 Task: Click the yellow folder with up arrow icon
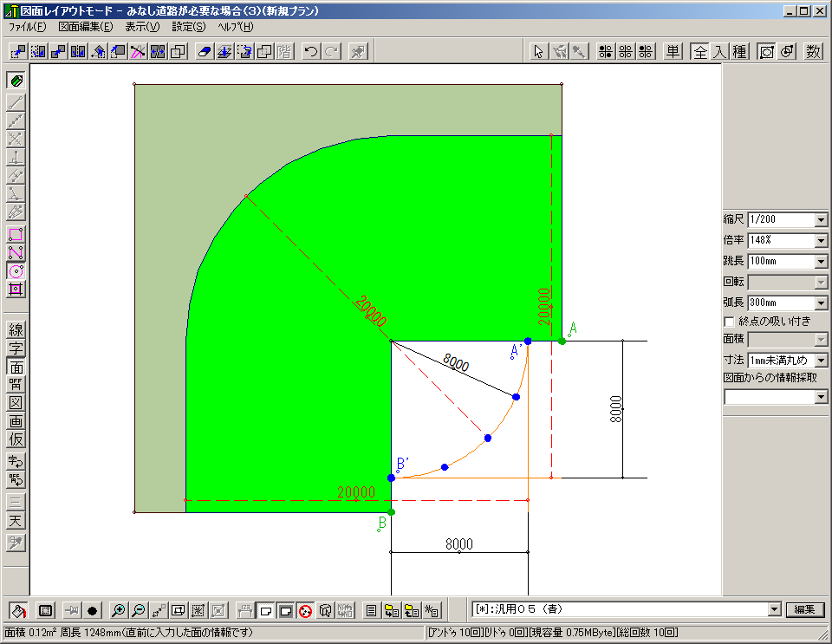coord(411,611)
